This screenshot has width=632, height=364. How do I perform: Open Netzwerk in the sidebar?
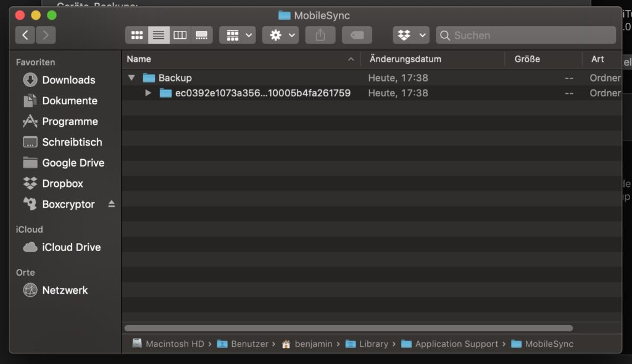pos(55,290)
